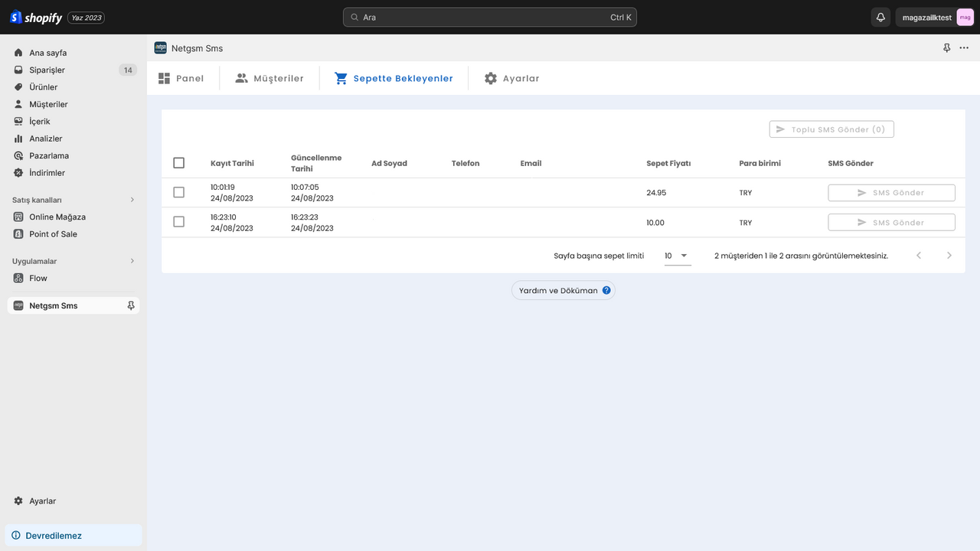Click the Ara search field

[490, 17]
